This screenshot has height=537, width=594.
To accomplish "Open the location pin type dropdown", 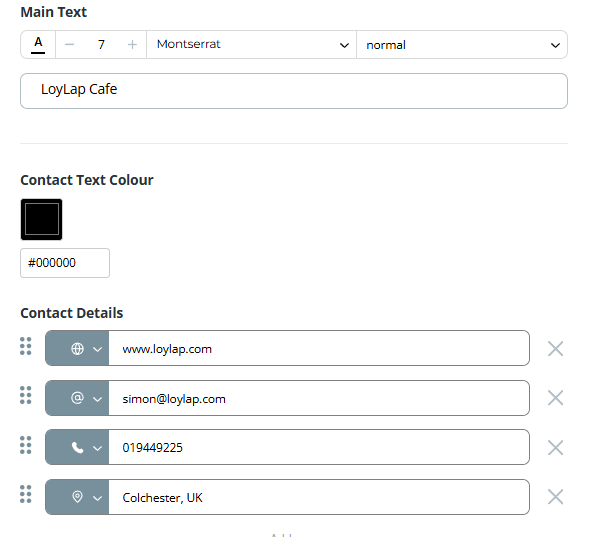I will click(x=77, y=497).
